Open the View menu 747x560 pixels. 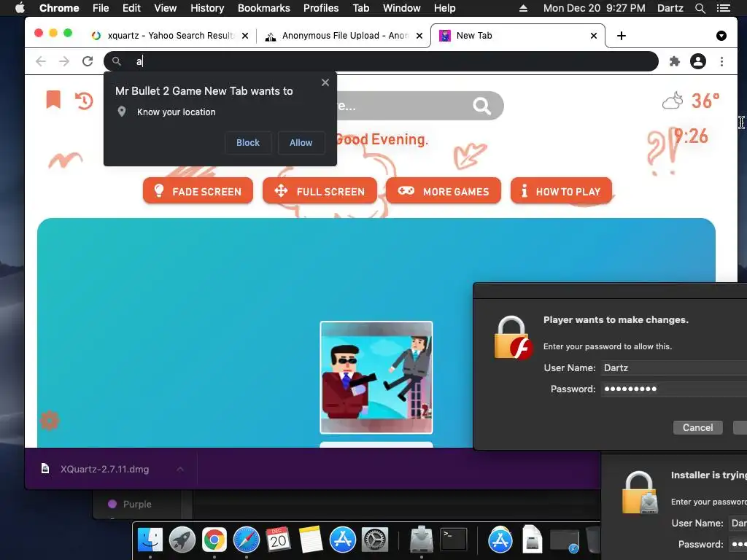[166, 8]
